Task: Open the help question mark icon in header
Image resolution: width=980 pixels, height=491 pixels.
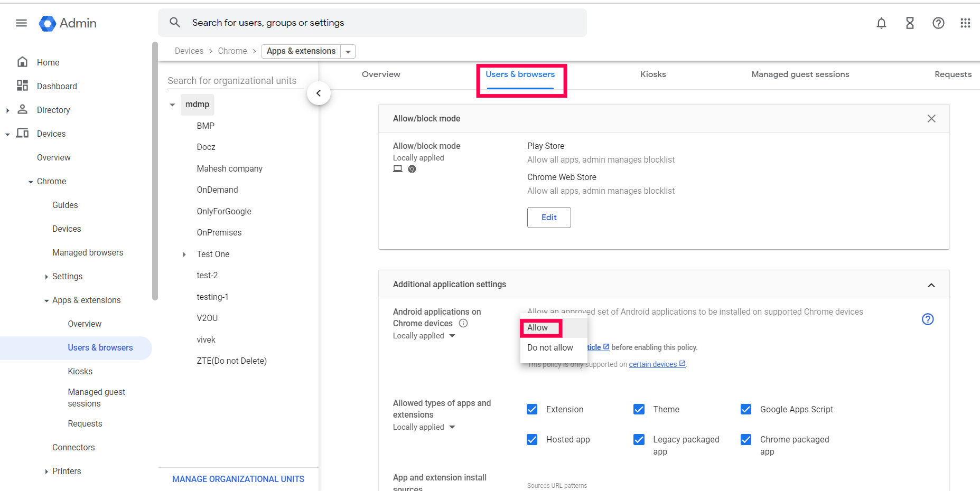Action: tap(938, 23)
